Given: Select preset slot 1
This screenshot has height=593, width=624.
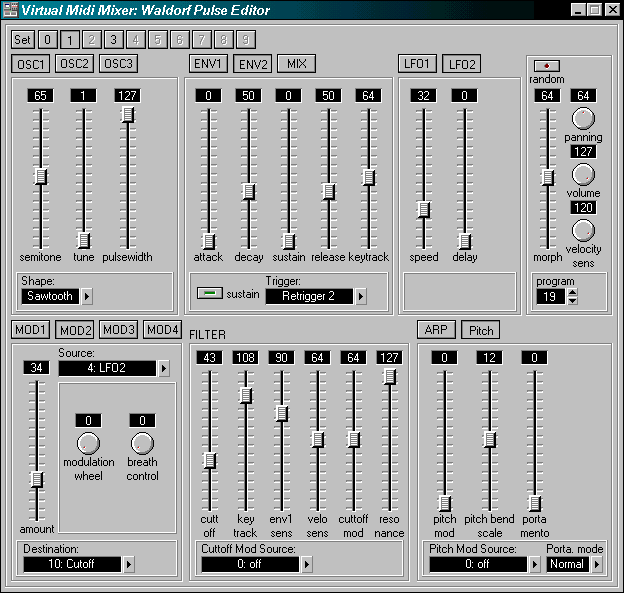Looking at the screenshot, I should [70, 40].
